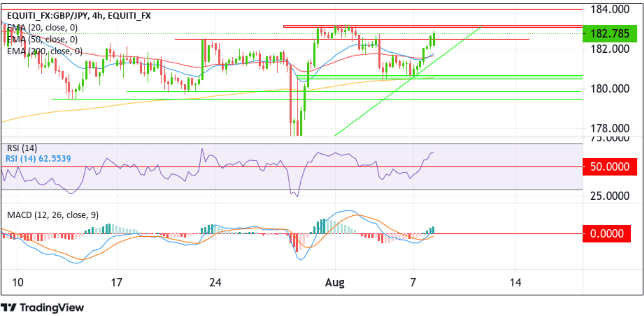This screenshot has height=316, width=644.
Task: Select the EMA (200, close, 0) legend
Action: 45,51
